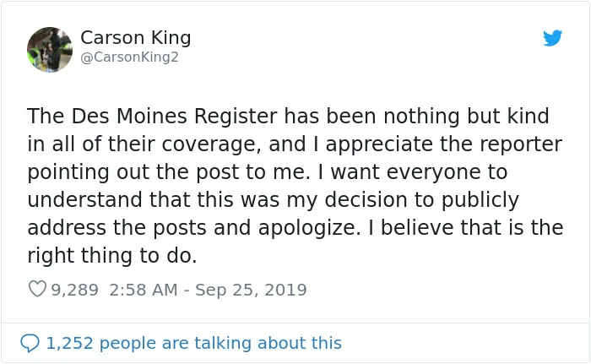Open the @CarsonKing2 handle link
Viewport: 591px width, 364px height.
[129, 57]
